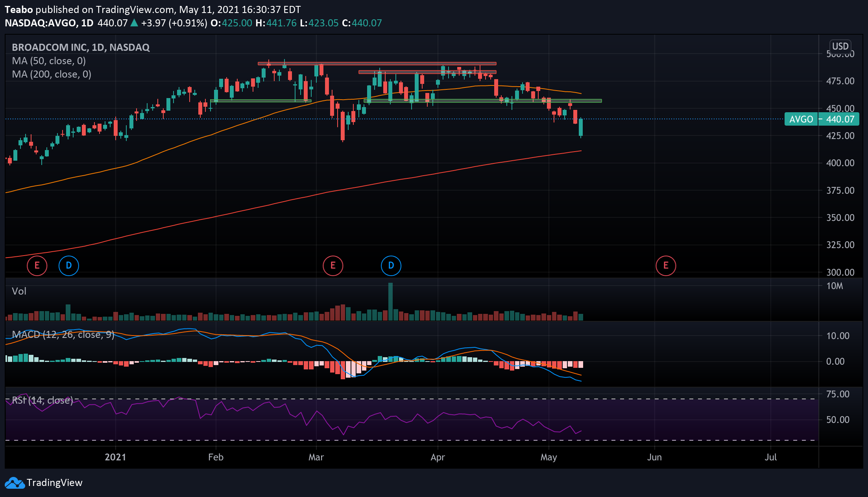Click the Mar label on time axis
The width and height of the screenshot is (868, 497).
316,457
